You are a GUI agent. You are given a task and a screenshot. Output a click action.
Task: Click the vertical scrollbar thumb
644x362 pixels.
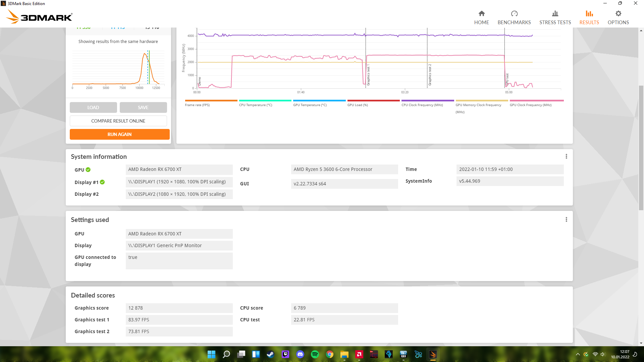pos(641,148)
